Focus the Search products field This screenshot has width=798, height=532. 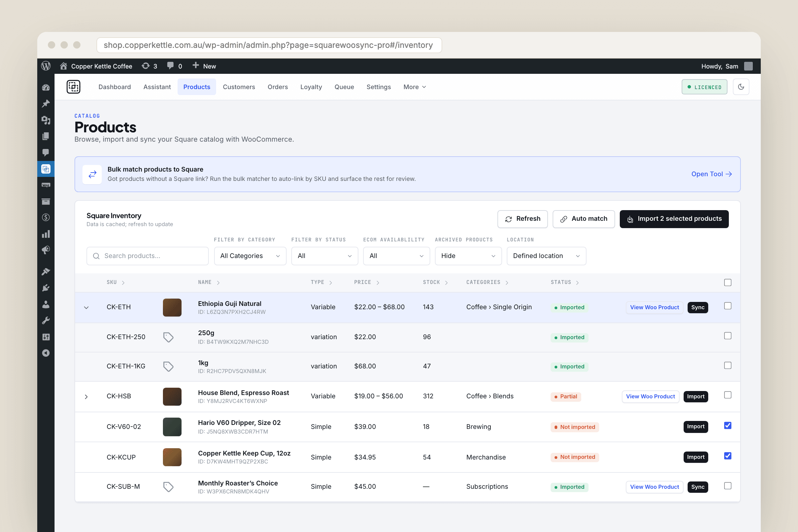click(x=148, y=256)
